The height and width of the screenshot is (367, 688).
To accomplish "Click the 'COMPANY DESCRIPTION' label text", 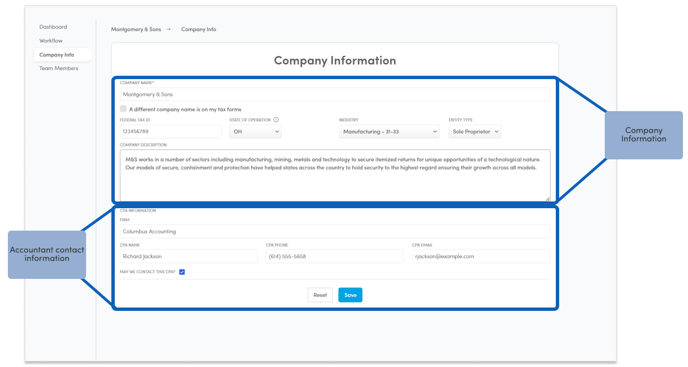I will point(143,145).
